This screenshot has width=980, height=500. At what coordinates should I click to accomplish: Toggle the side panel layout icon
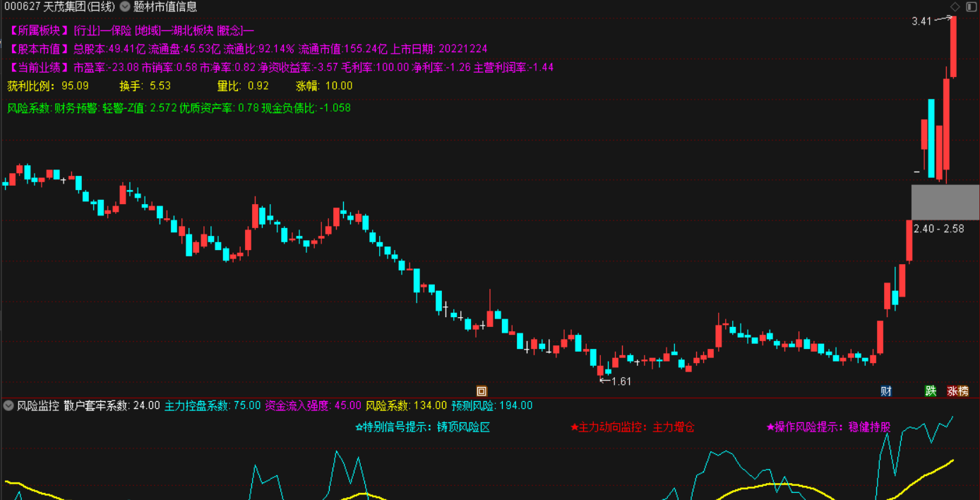coord(972,7)
